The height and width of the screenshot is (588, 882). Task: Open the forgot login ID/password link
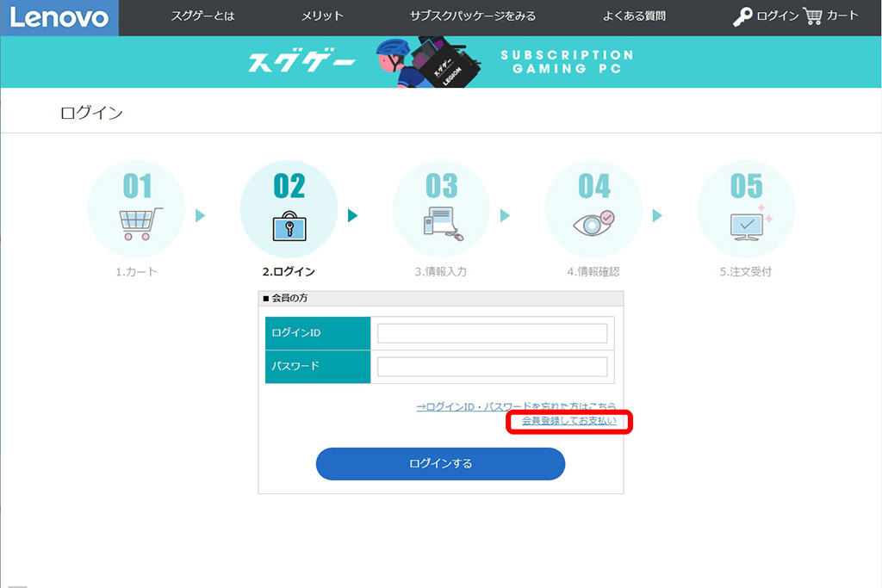point(516,405)
